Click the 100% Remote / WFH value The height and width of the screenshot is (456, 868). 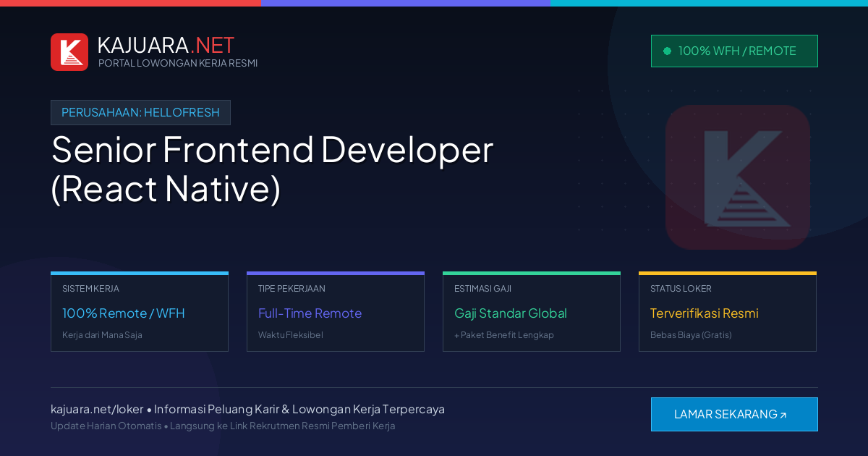point(124,313)
